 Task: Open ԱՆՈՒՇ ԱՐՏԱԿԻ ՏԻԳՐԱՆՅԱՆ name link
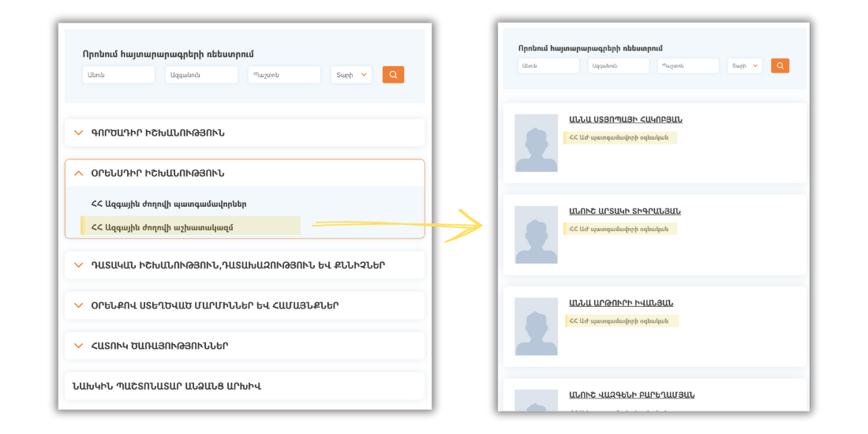[x=624, y=211]
